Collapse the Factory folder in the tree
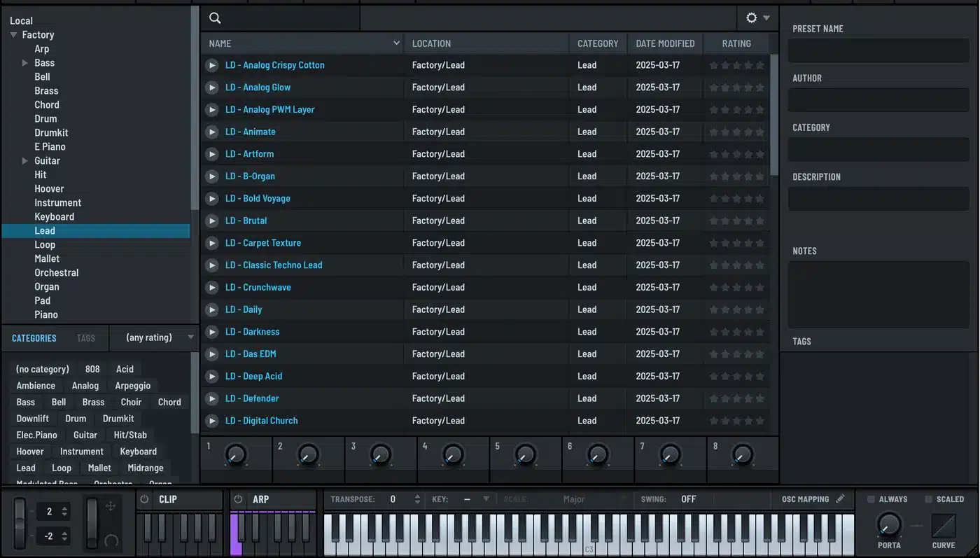This screenshot has height=558, width=980. (x=13, y=34)
